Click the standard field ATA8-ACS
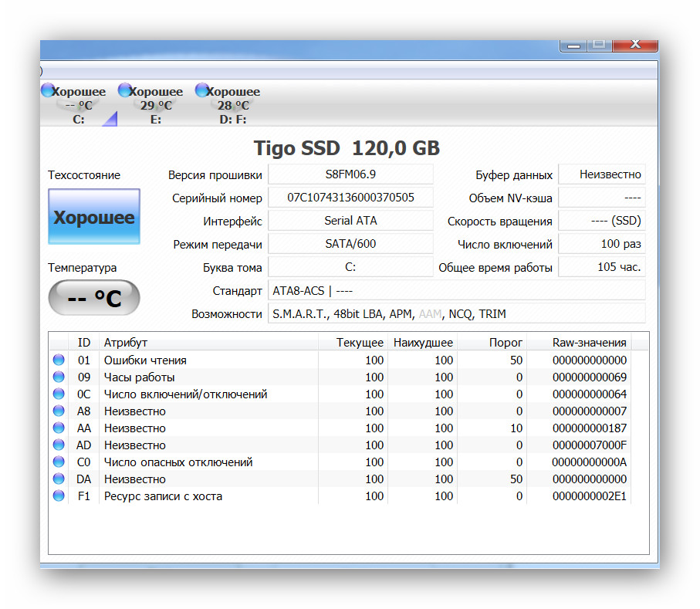 point(457,291)
